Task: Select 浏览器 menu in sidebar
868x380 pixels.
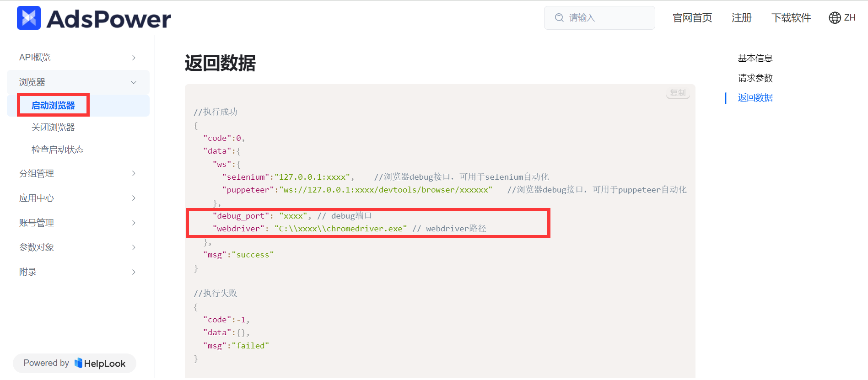Action: pyautogui.click(x=78, y=82)
